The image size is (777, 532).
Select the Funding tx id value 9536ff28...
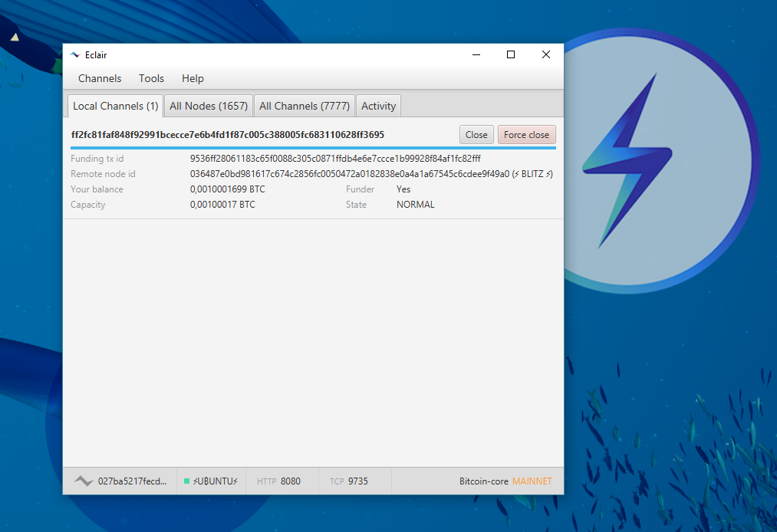335,159
